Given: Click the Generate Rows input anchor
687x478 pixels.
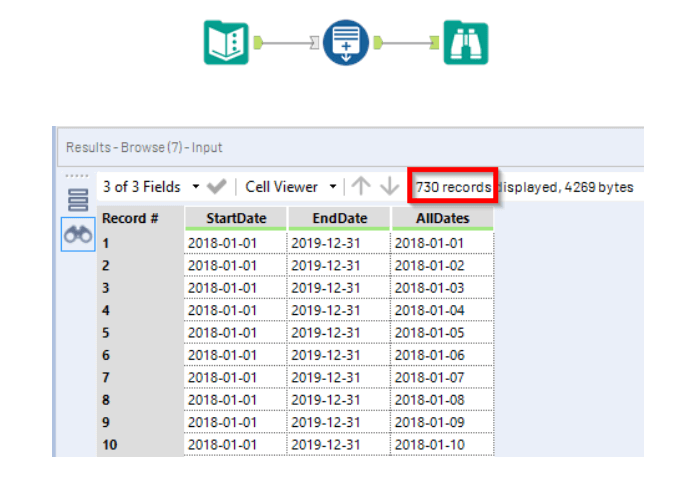Looking at the screenshot, I should click(x=315, y=42).
